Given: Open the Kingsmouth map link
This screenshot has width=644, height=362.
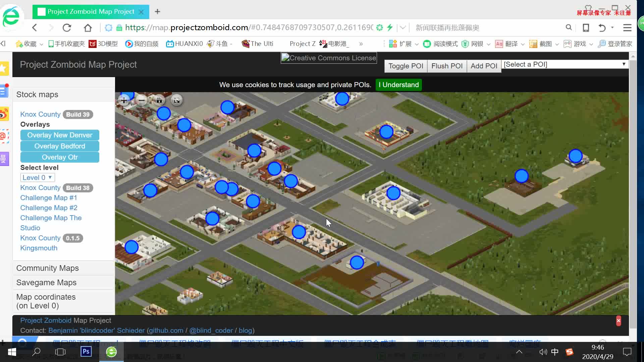Looking at the screenshot, I should click(39, 248).
